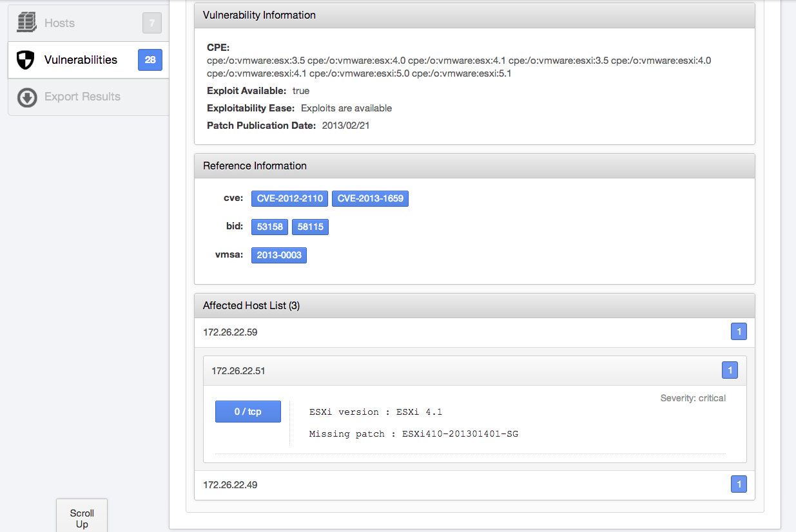Viewport: 796px width, 532px height.
Task: Expand affected host 172.26.22.59
Action: (x=474, y=332)
